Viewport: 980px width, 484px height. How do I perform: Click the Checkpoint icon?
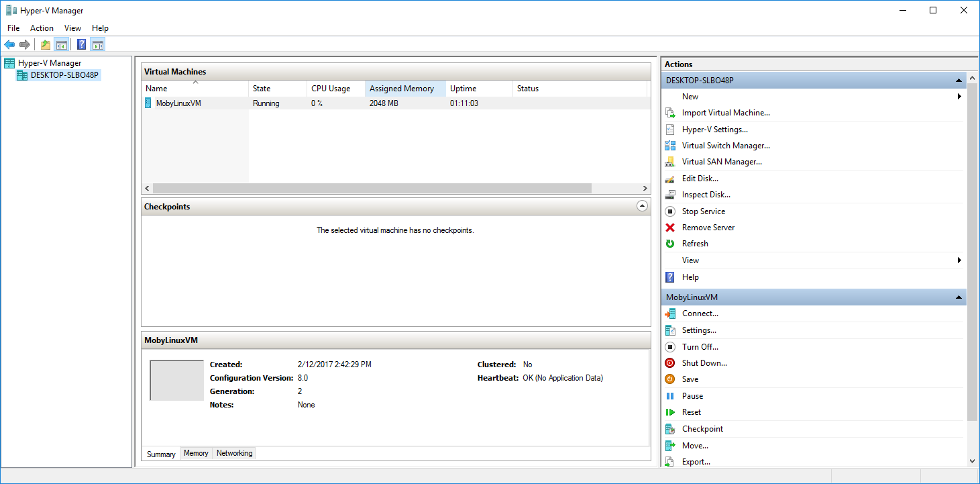click(669, 429)
